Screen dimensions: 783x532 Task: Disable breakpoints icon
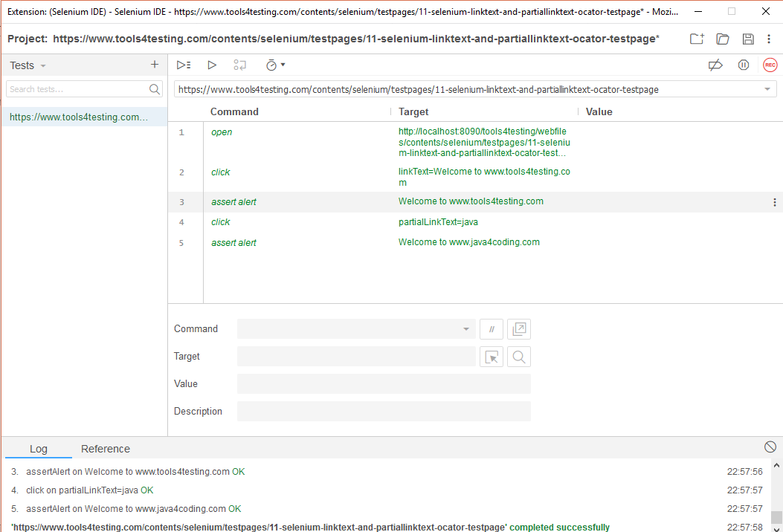715,65
